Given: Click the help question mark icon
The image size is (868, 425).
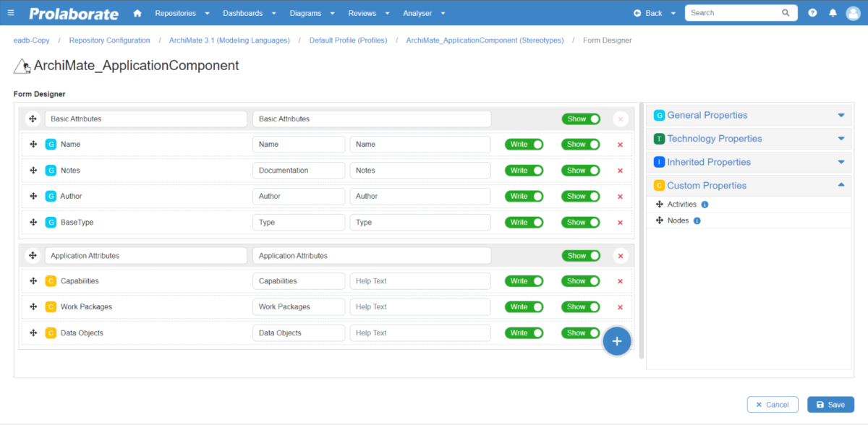Looking at the screenshot, I should pos(812,12).
